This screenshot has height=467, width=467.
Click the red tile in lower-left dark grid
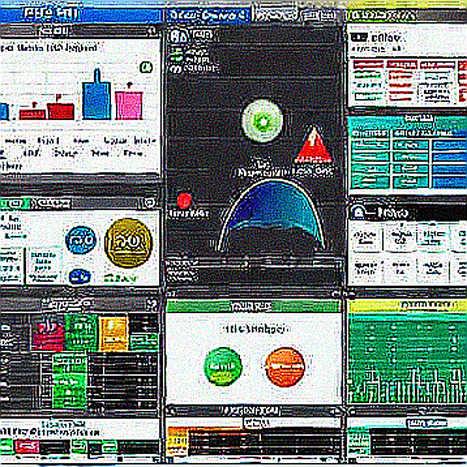pos(48,334)
